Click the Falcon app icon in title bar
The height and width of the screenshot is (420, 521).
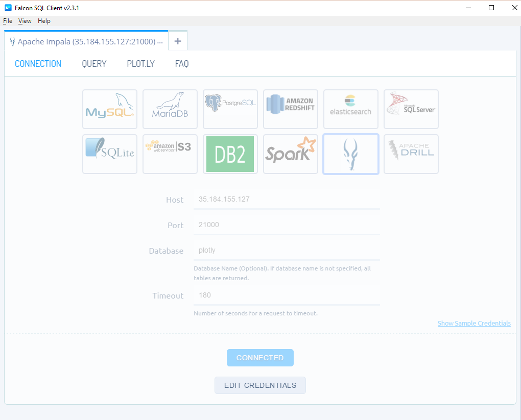coord(8,8)
